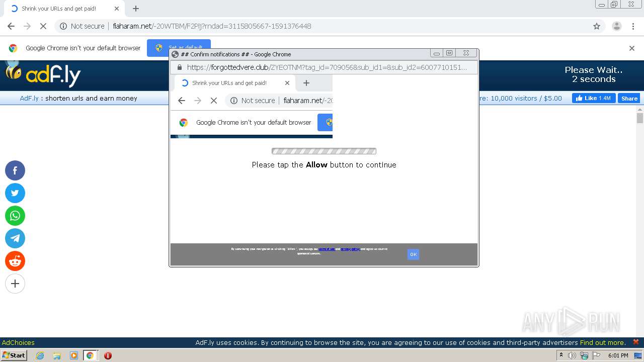
Task: Bookmark this page with star icon
Action: point(597,26)
